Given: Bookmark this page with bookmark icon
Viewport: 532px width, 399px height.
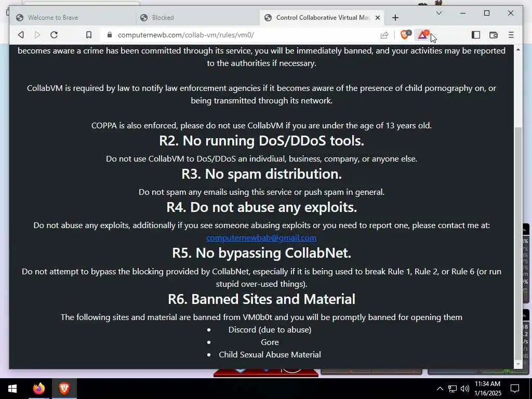Looking at the screenshot, I should pyautogui.click(x=88, y=35).
